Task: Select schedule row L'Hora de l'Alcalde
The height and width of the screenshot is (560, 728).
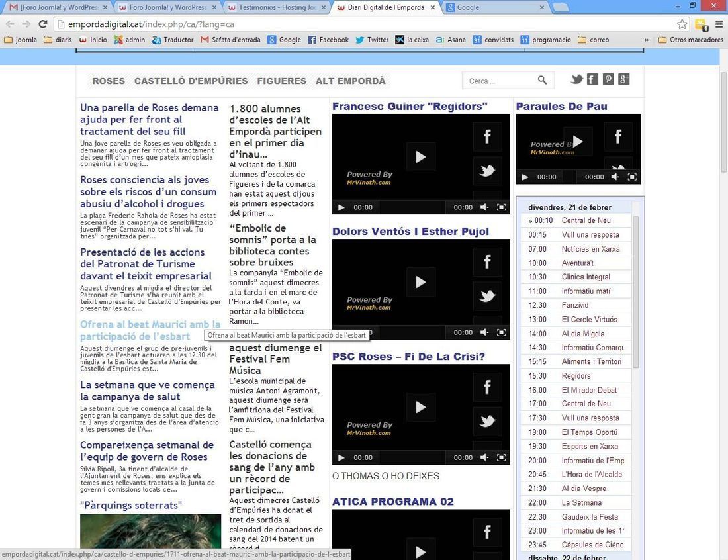Action: click(x=576, y=475)
